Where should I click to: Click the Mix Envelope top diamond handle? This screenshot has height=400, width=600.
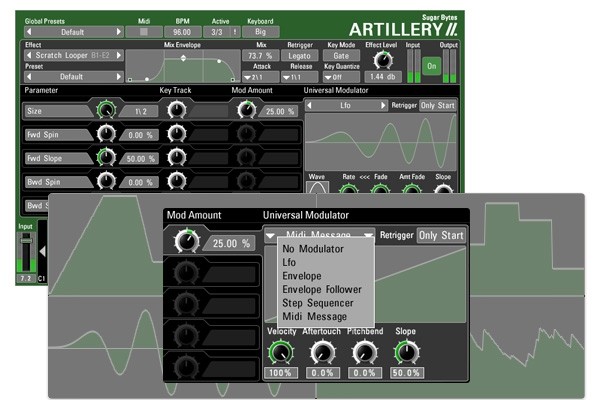click(183, 58)
